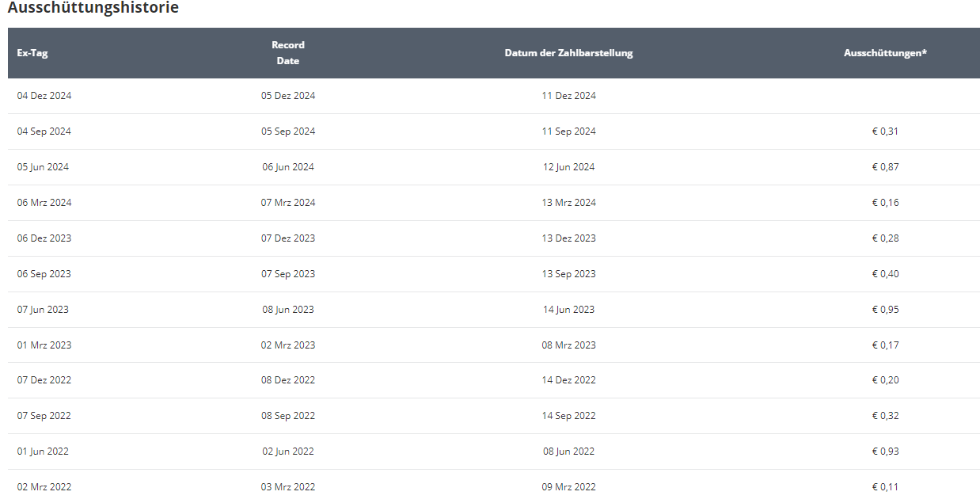
Task: Select the € 0,87 distribution value
Action: (885, 167)
